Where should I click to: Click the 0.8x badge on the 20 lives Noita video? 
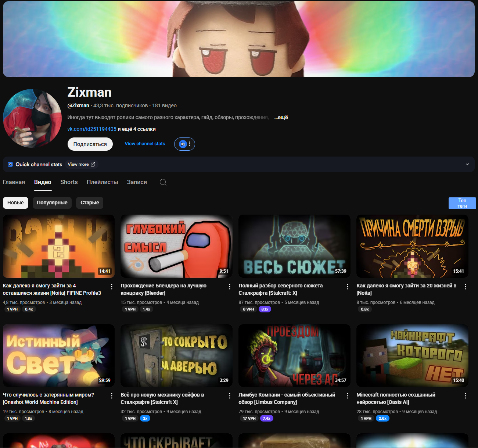365,309
